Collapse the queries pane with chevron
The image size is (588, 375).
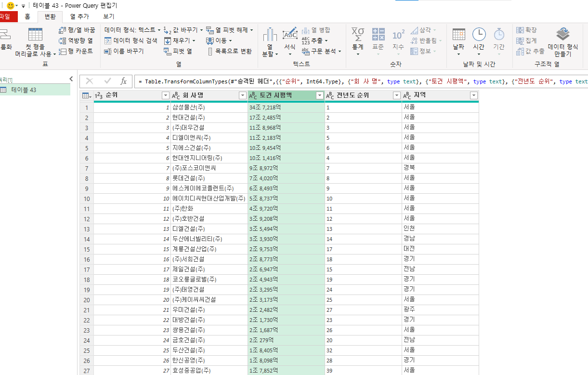click(71, 79)
